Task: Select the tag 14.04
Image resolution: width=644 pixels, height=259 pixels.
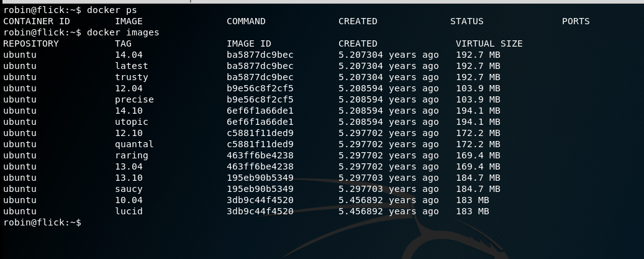Action: pos(129,55)
